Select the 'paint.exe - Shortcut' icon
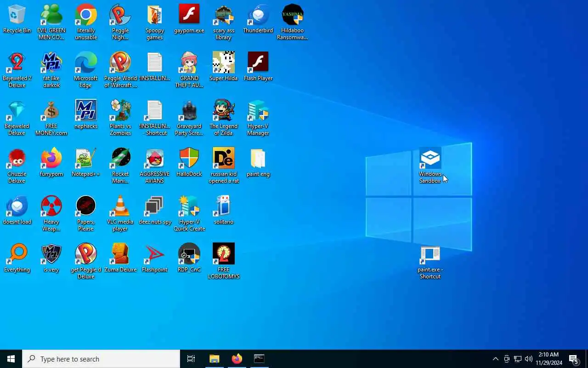588x368 pixels. (430, 262)
